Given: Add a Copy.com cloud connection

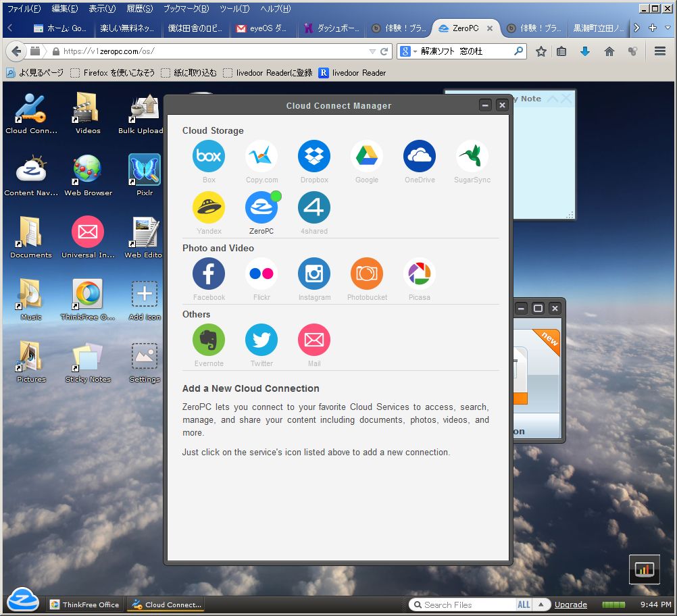Looking at the screenshot, I should [261, 156].
